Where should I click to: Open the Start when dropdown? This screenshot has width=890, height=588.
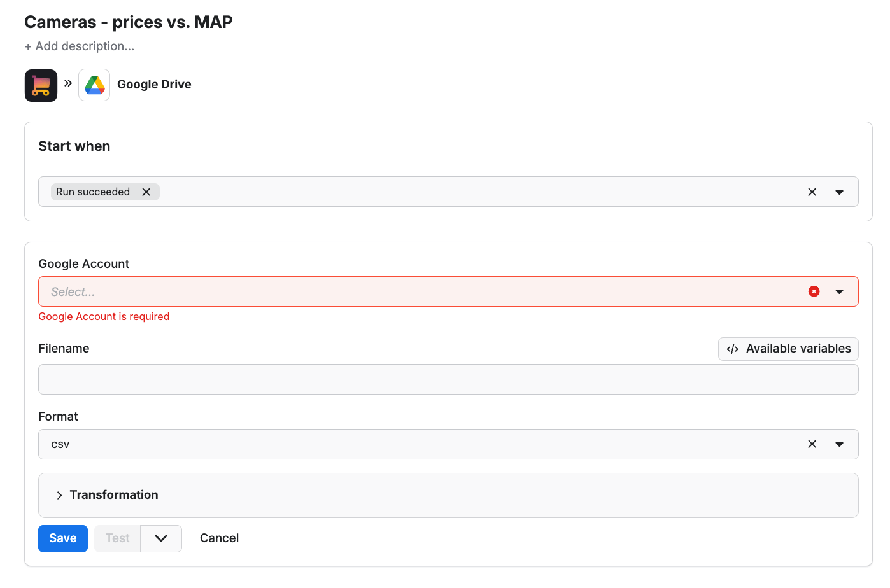click(x=839, y=191)
